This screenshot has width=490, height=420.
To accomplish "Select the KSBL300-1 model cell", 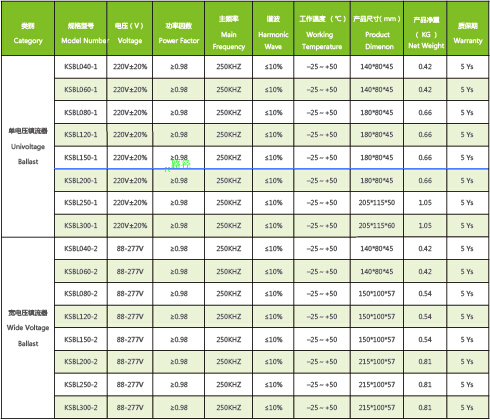I will pyautogui.click(x=81, y=226).
